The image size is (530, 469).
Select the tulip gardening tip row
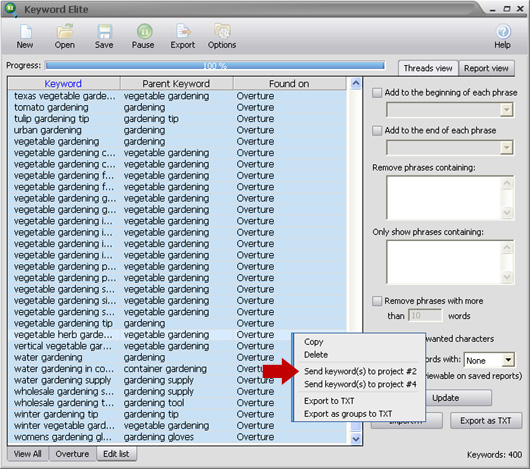[x=177, y=119]
